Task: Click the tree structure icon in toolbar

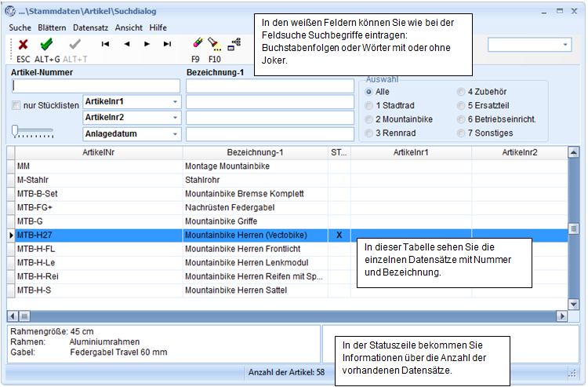Action: click(x=234, y=44)
